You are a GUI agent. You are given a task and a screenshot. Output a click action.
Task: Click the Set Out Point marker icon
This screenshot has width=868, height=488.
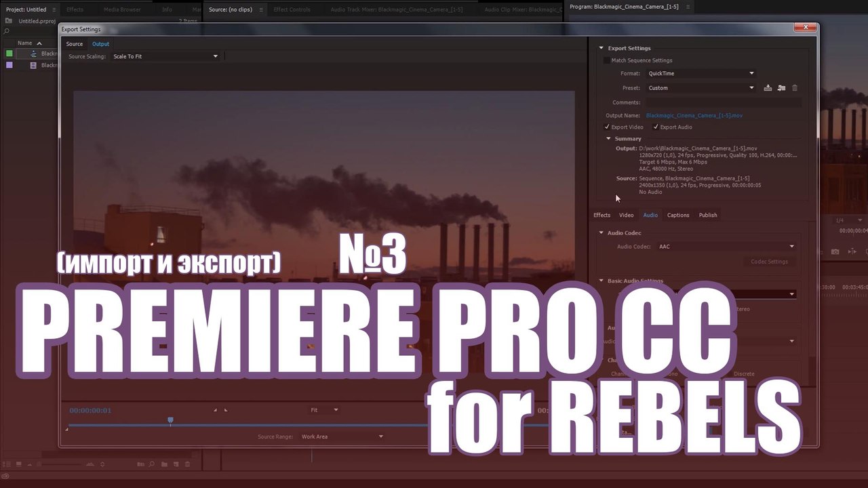click(226, 410)
